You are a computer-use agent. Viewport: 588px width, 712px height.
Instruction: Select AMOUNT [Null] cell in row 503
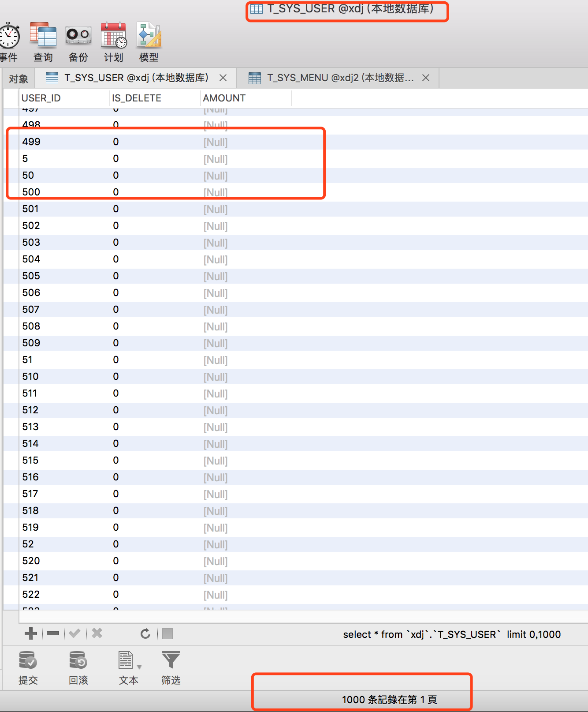pyautogui.click(x=246, y=242)
